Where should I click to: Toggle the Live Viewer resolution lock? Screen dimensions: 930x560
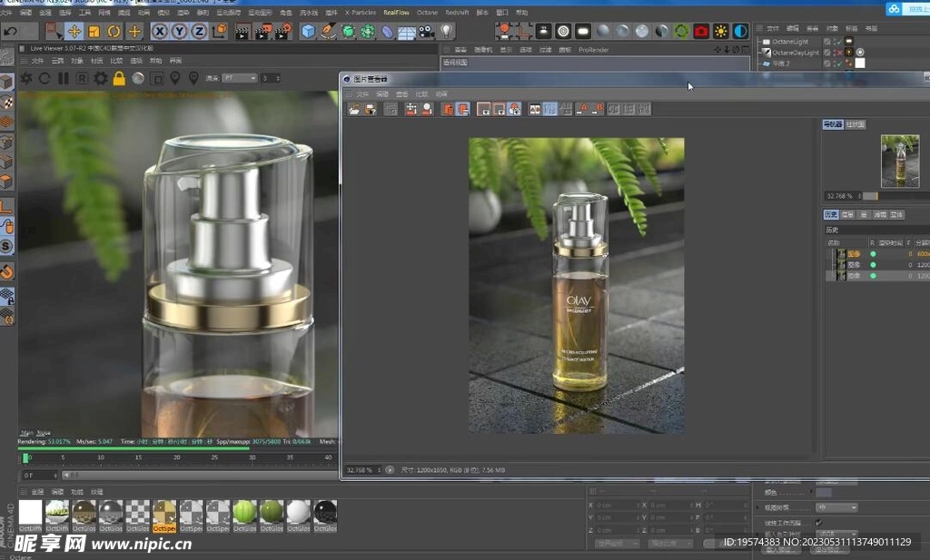(119, 78)
